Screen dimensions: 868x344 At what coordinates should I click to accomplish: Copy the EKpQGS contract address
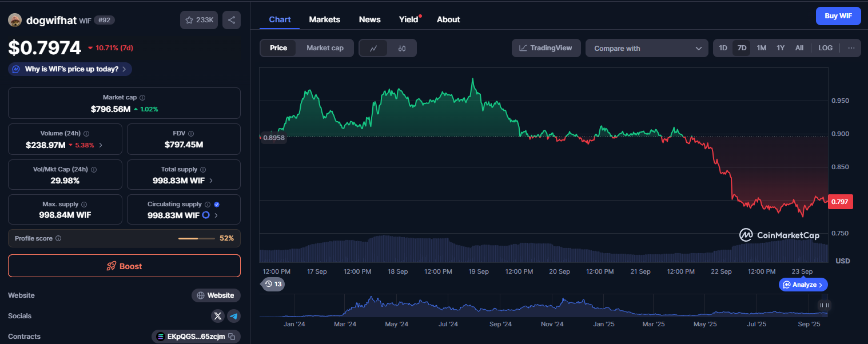point(232,337)
